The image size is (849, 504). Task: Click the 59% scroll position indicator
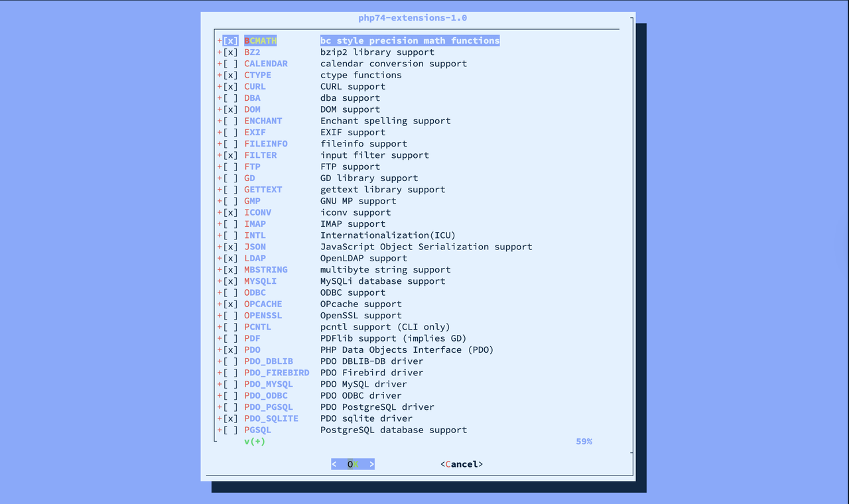click(x=584, y=441)
